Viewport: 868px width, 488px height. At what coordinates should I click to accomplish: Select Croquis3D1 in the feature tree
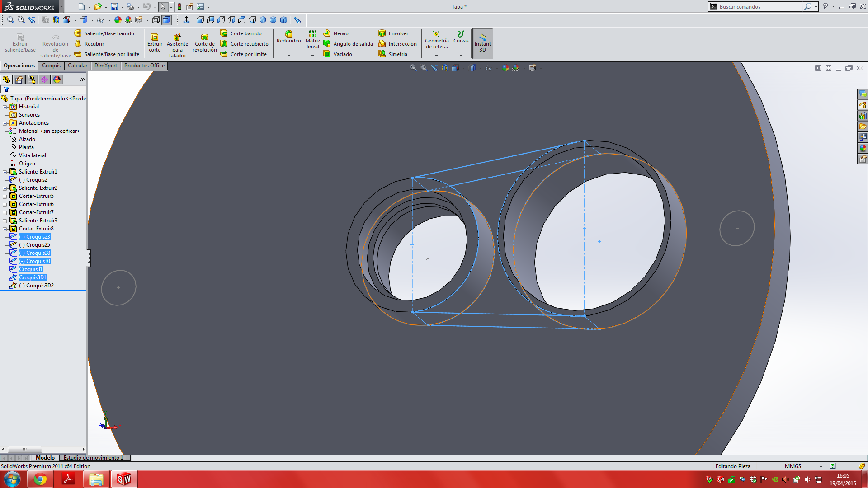point(33,278)
